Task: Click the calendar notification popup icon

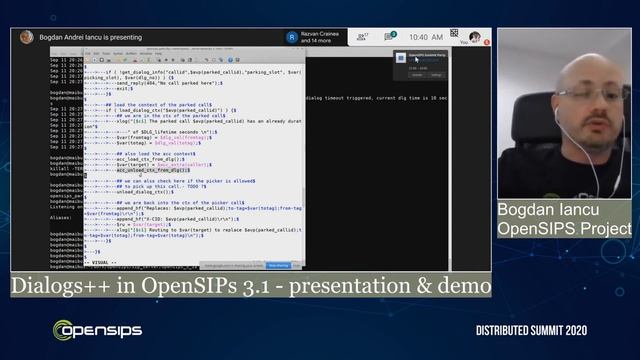Action: 401,58
